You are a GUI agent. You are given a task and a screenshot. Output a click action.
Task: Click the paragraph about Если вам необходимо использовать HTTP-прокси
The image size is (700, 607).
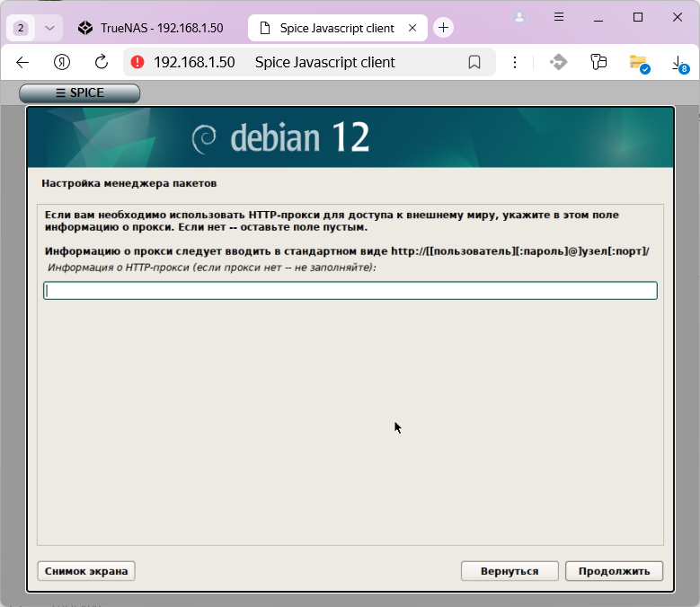click(x=332, y=221)
